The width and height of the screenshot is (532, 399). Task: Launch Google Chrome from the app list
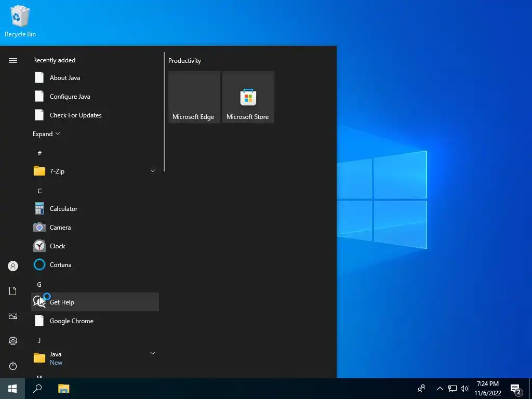click(x=95, y=321)
